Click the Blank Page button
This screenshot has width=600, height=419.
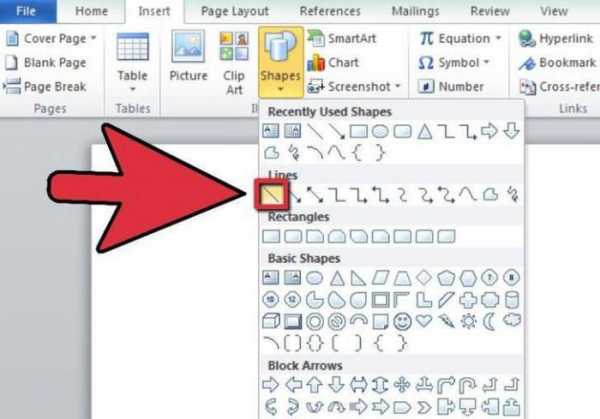46,62
